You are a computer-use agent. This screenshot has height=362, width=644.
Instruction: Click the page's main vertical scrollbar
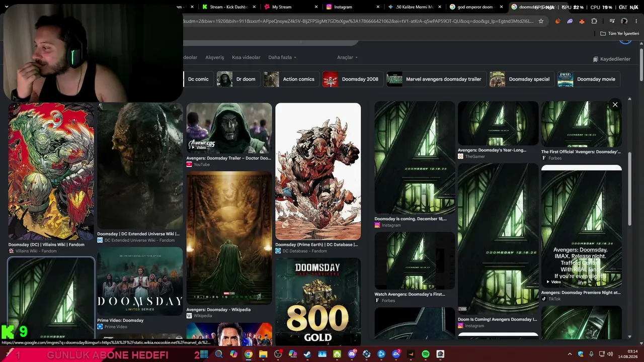[x=641, y=65]
